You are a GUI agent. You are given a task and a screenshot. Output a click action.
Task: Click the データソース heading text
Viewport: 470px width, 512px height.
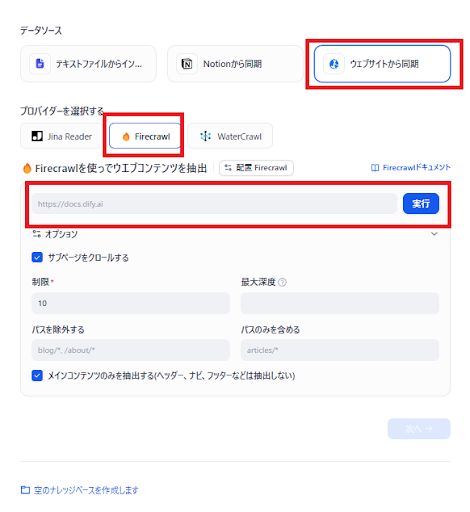41,31
